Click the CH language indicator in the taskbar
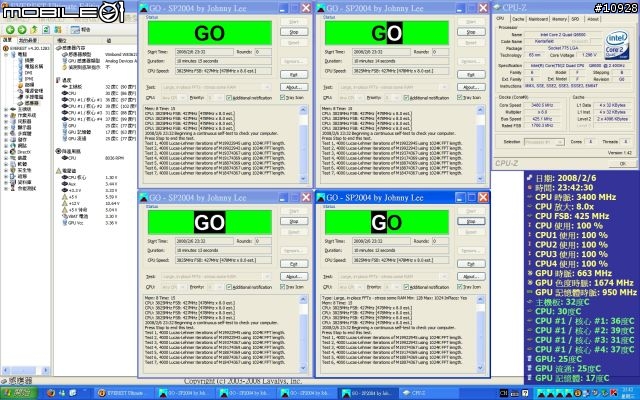Viewport: 640px width, 400px height. tap(504, 393)
